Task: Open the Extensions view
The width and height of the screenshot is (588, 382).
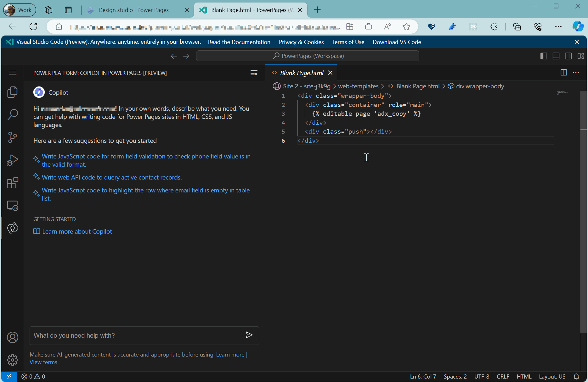Action: point(13,183)
